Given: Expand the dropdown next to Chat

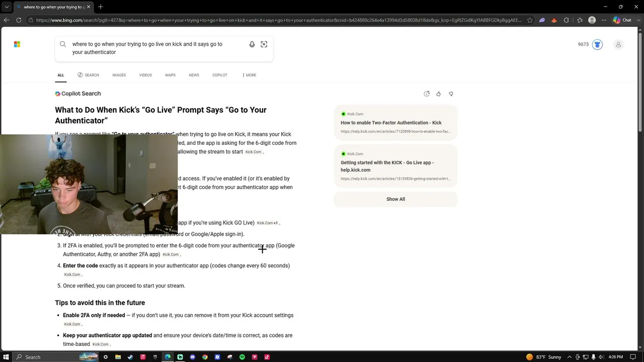Looking at the screenshot, I should (638, 20).
